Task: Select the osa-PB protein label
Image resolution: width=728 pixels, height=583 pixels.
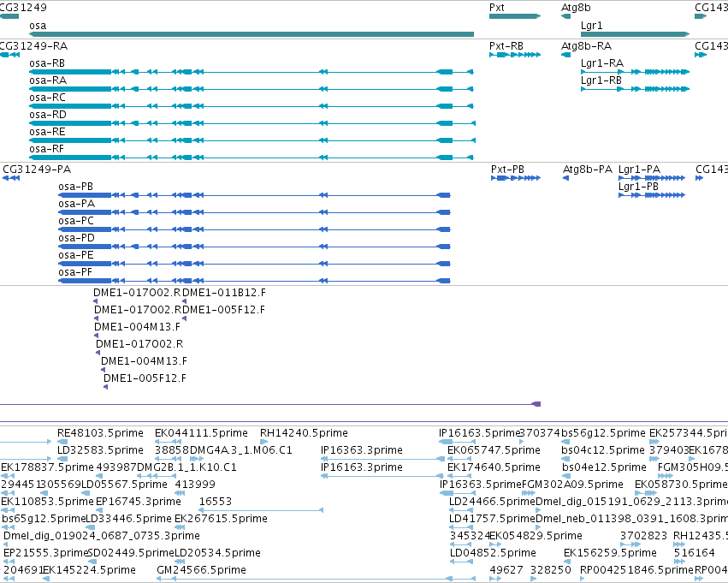Action: [x=75, y=187]
